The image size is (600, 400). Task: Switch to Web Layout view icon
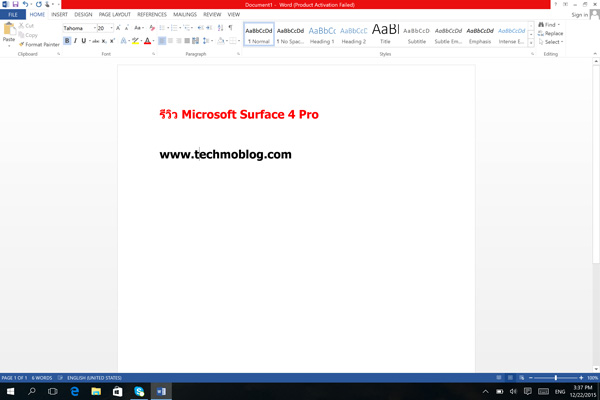point(522,378)
